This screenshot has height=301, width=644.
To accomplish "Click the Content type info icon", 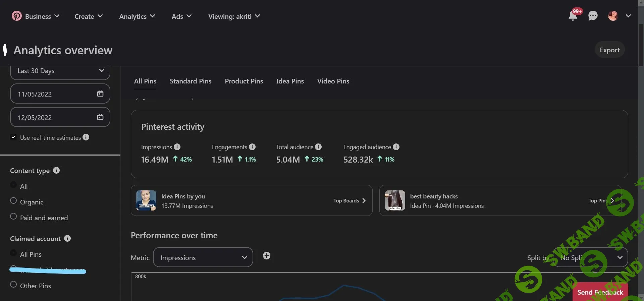I will 56,170.
